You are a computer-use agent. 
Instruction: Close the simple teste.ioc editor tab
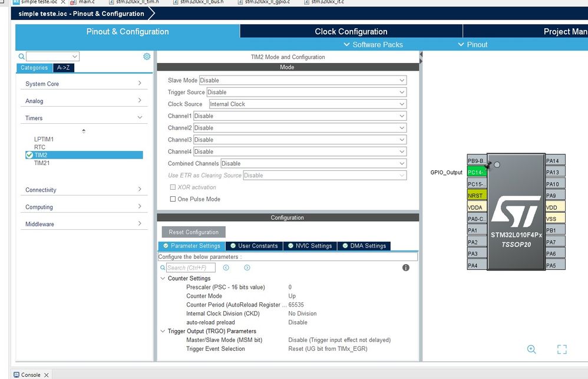pos(63,2)
